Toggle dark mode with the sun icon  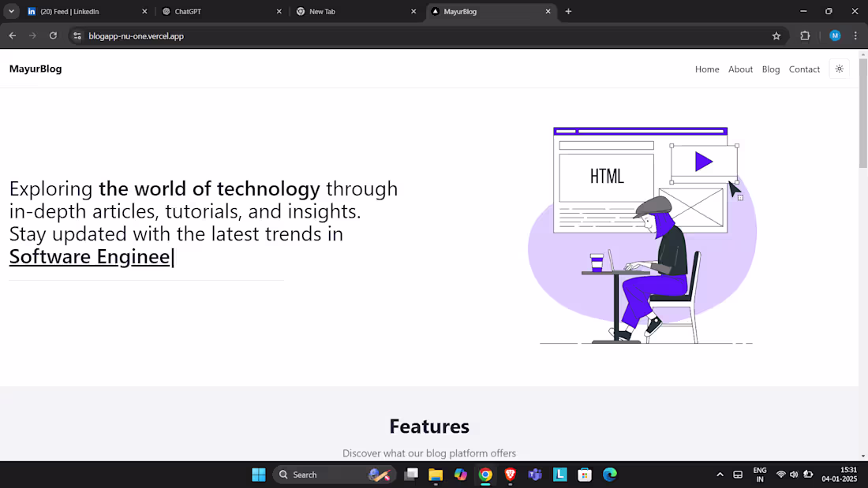click(839, 69)
